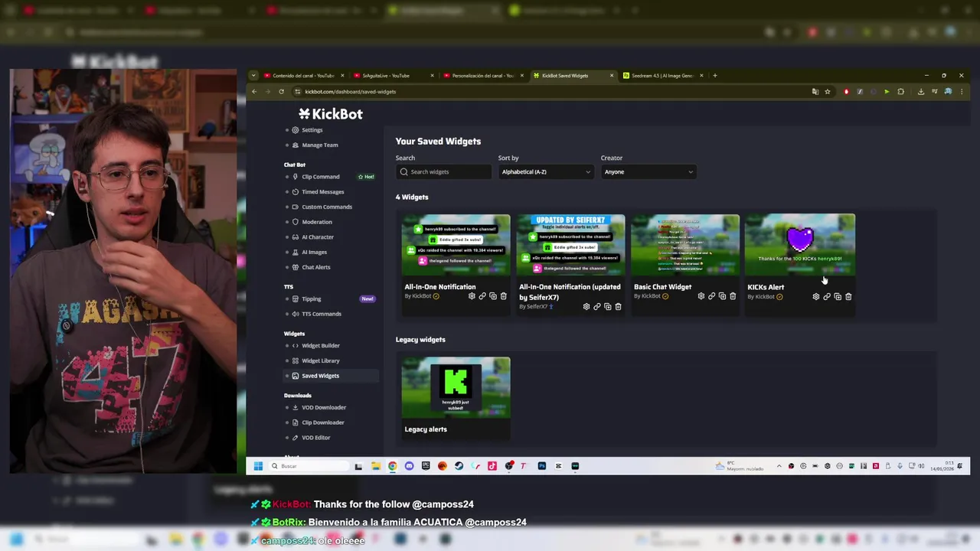
Task: Copy link of KICKs Alert widget
Action: [827, 297]
